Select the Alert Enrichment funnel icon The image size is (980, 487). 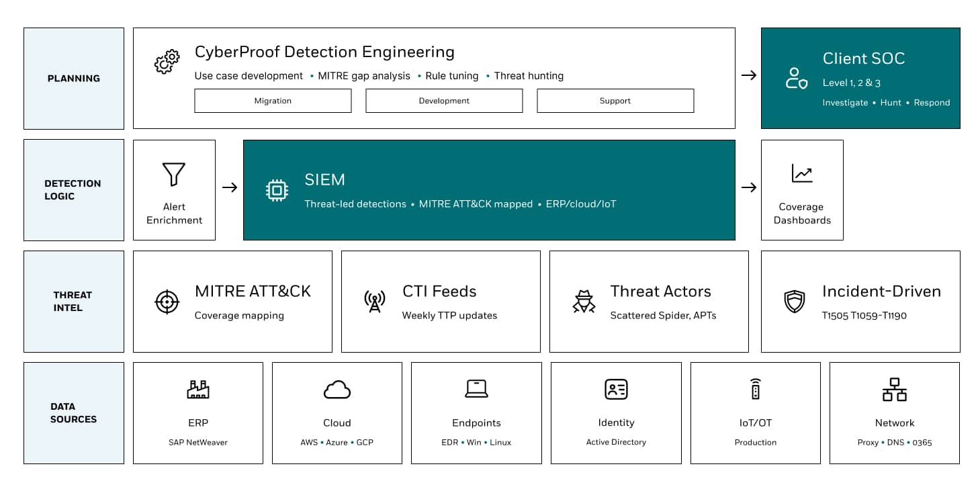(174, 174)
